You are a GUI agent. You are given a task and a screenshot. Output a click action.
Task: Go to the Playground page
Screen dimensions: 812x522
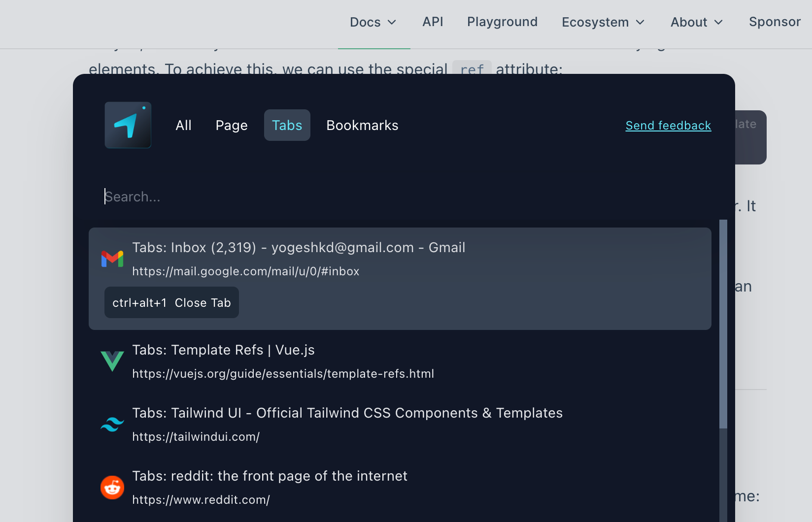tap(502, 22)
